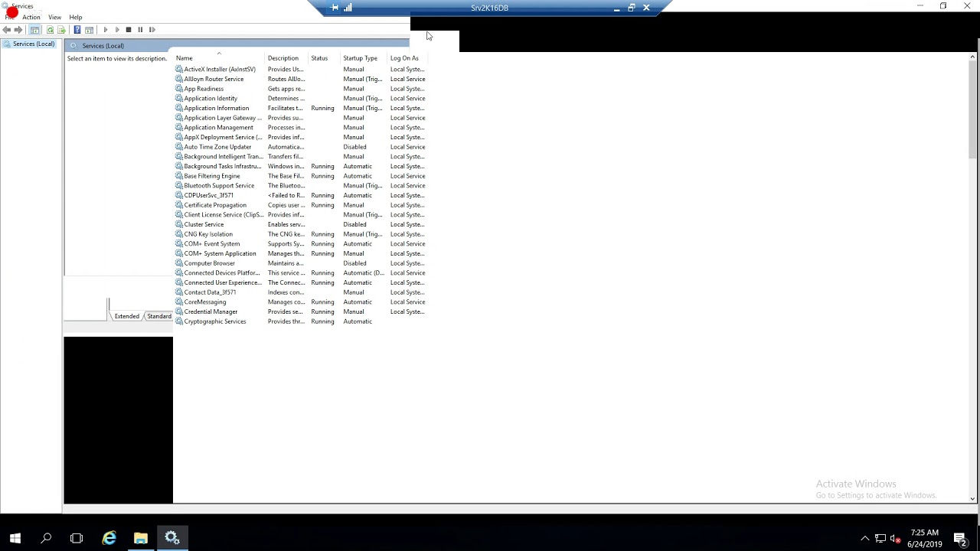Viewport: 980px width, 551px height.
Task: Sort services by the Description column header
Action: pos(286,58)
